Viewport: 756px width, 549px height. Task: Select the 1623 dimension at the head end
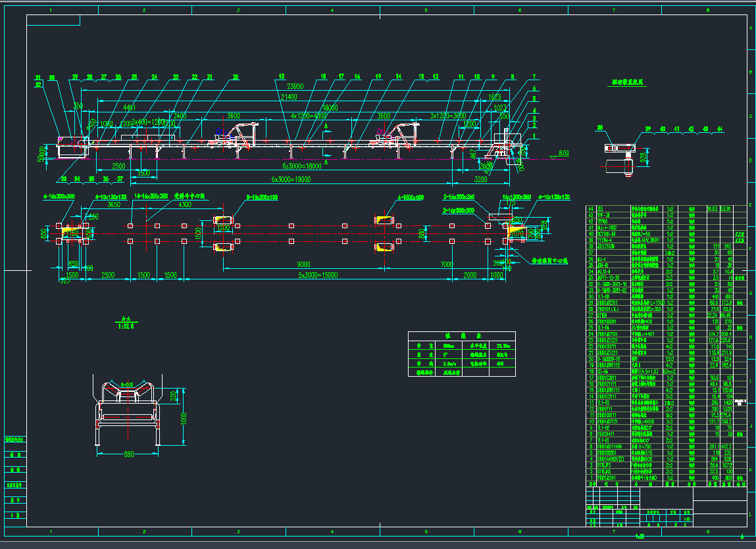(495, 97)
